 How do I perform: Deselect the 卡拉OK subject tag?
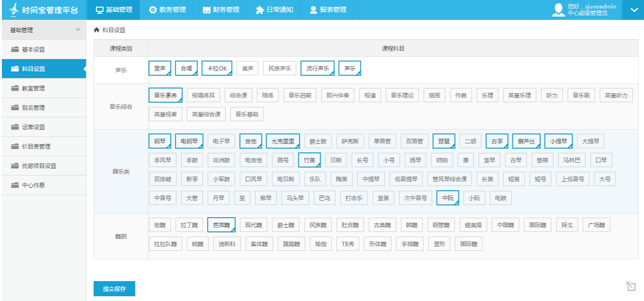[217, 68]
